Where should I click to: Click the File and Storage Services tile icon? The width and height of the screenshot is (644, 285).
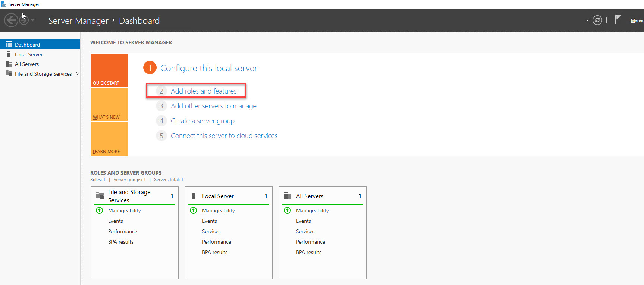tap(100, 196)
